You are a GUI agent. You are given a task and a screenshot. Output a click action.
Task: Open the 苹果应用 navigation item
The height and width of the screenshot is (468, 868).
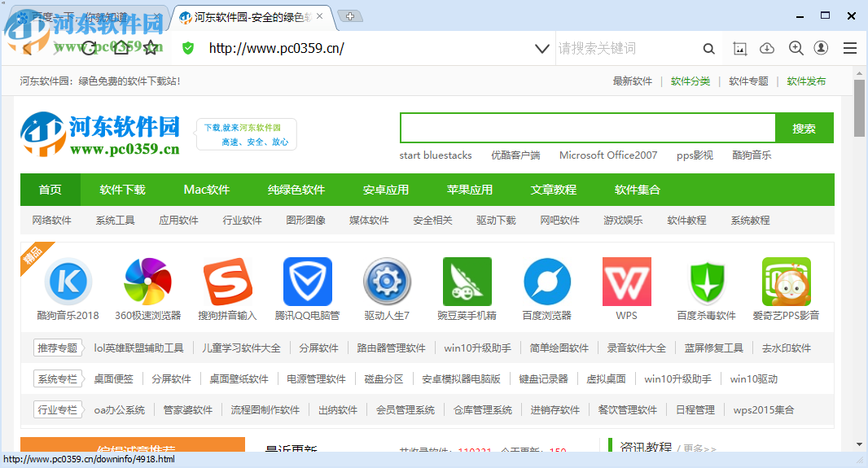[x=470, y=190]
